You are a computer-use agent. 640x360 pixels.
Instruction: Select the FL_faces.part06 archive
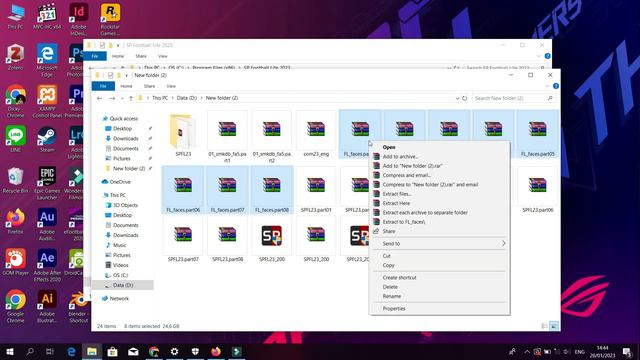[x=183, y=190]
